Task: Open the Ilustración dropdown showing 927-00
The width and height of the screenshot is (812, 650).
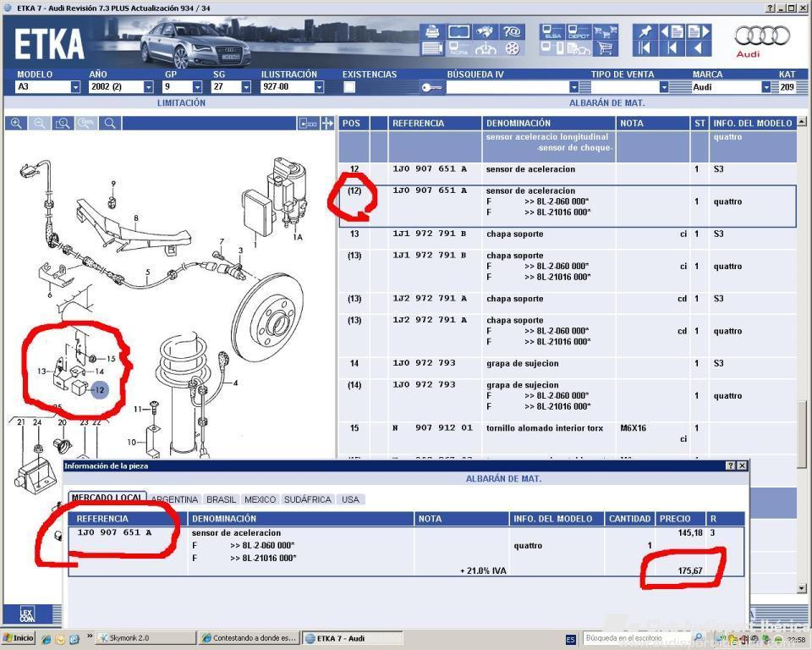Action: 319,87
